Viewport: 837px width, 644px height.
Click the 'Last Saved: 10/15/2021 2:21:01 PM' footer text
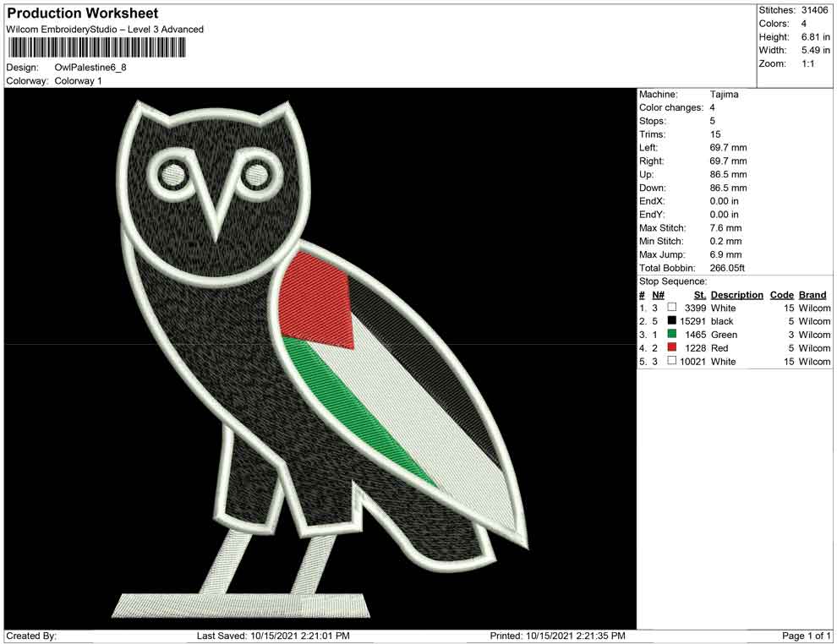(x=273, y=636)
